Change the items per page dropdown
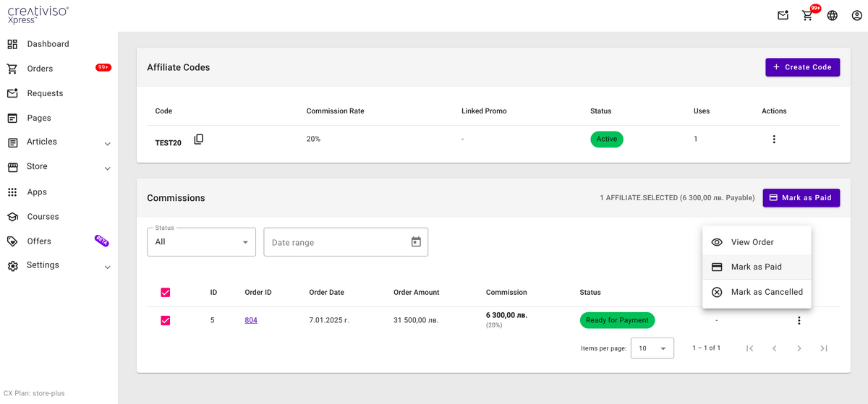 tap(652, 348)
